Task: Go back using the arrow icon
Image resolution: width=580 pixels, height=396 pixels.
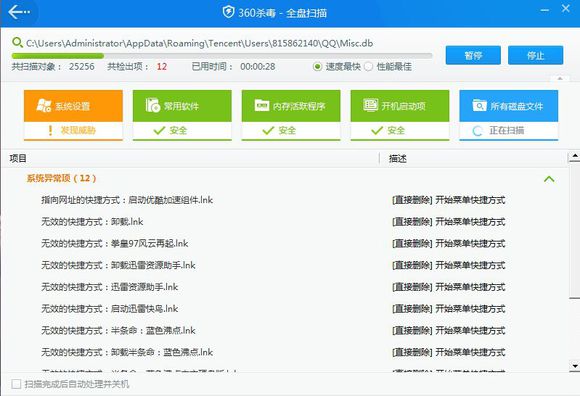Action: [18, 12]
